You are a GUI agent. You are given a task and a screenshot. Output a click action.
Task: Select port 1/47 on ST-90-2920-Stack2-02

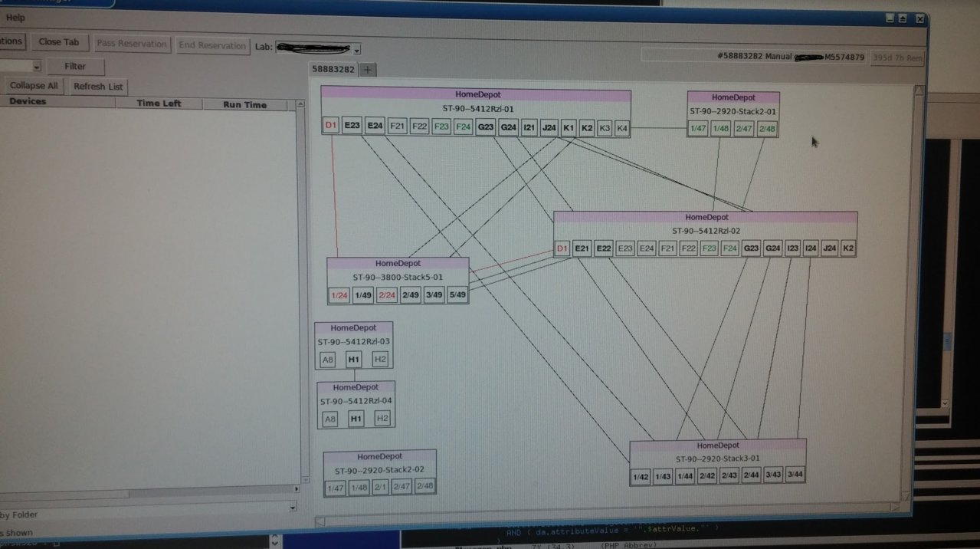point(336,488)
